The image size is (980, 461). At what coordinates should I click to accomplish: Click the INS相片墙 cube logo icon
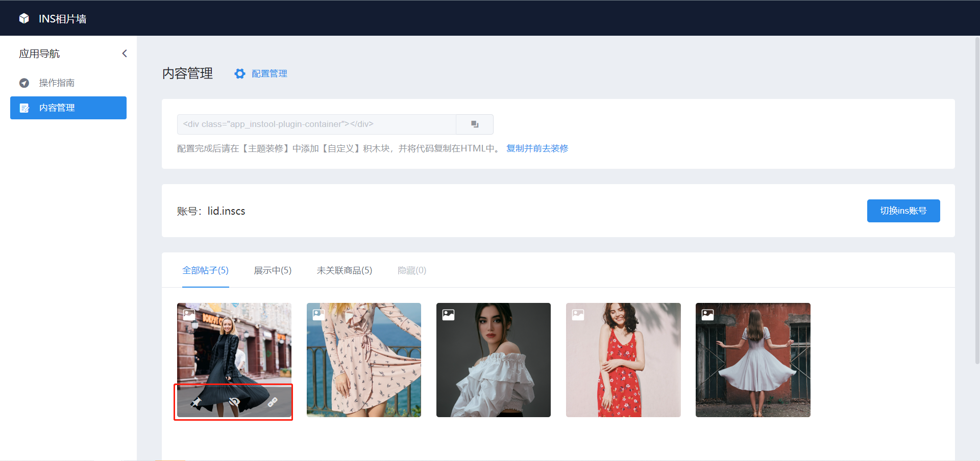24,18
